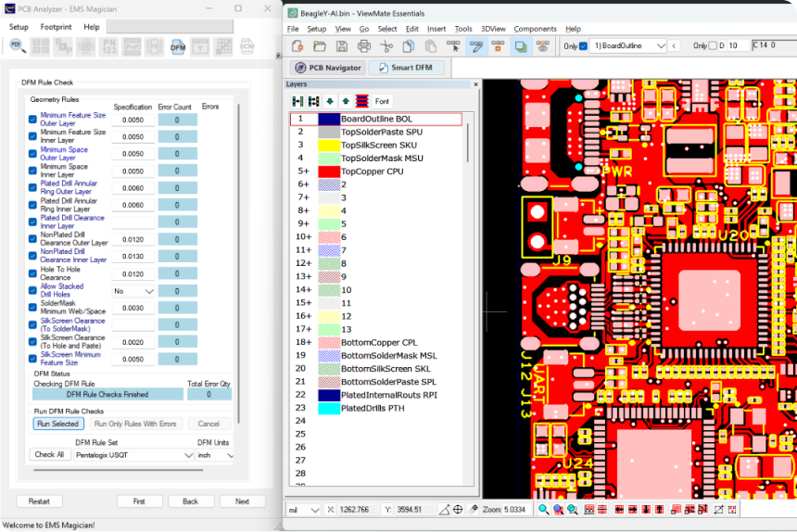This screenshot has height=532, width=797.
Task: Click the Open folder icon in ViewMate
Action: [320, 46]
